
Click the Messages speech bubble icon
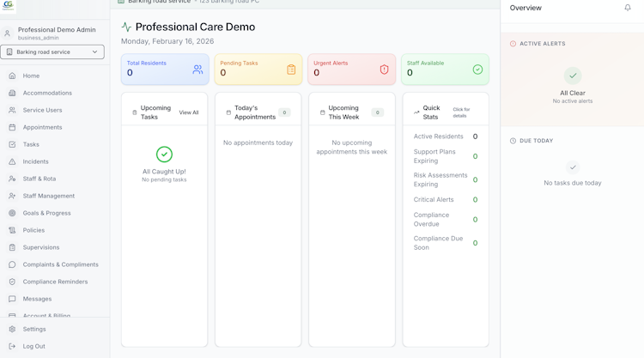(x=12, y=299)
